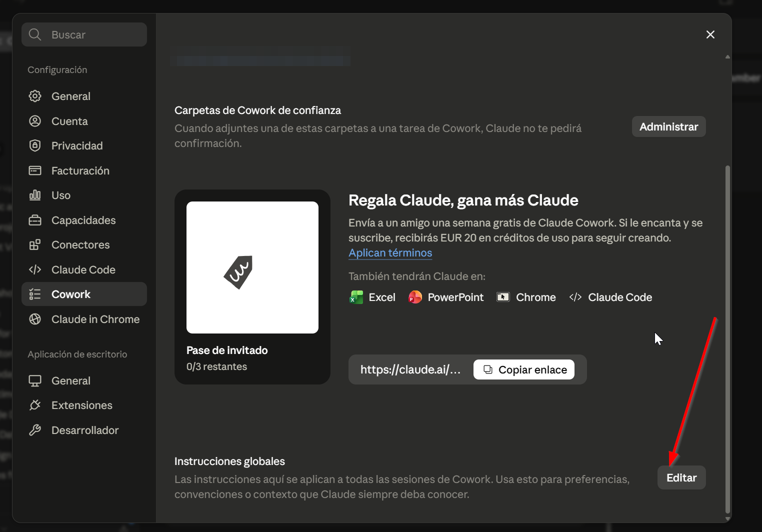762x532 pixels.
Task: Edit the Instrucciones globales
Action: click(x=681, y=477)
